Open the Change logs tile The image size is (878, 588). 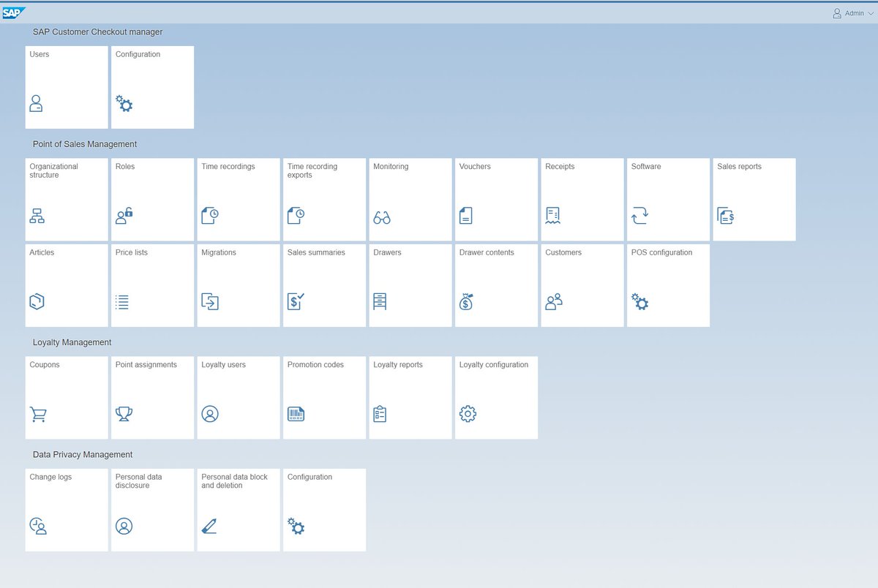[67, 510]
